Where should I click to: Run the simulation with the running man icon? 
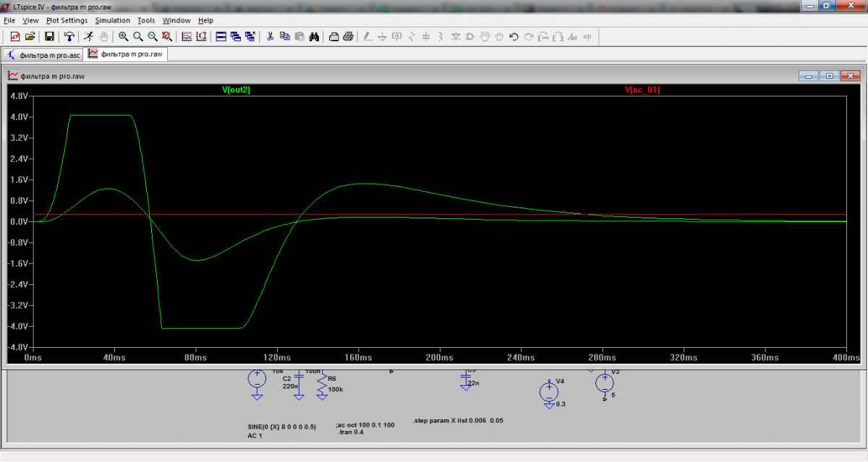(x=88, y=36)
